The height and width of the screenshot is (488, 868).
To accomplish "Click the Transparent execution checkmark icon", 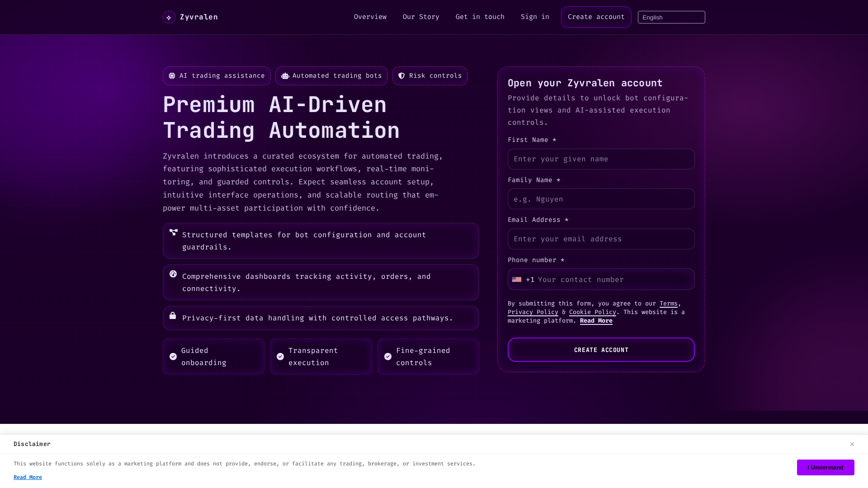I will (x=280, y=357).
